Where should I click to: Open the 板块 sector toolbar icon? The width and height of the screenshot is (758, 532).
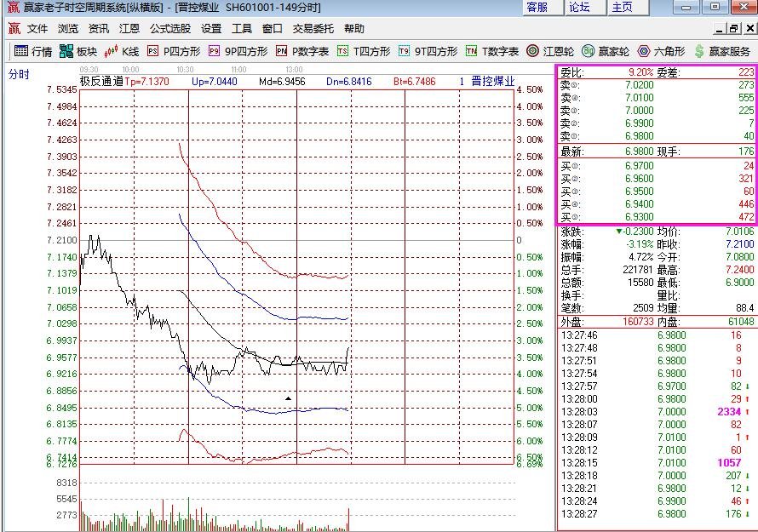pos(78,51)
